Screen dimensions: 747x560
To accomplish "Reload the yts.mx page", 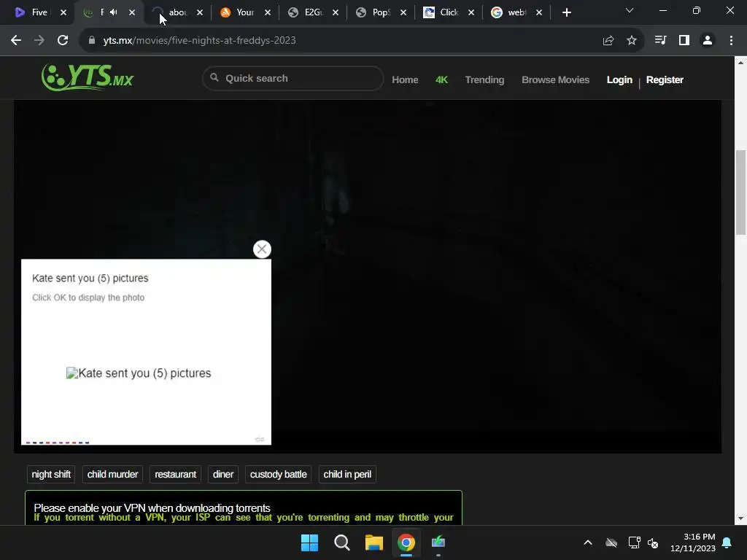I will [63, 41].
